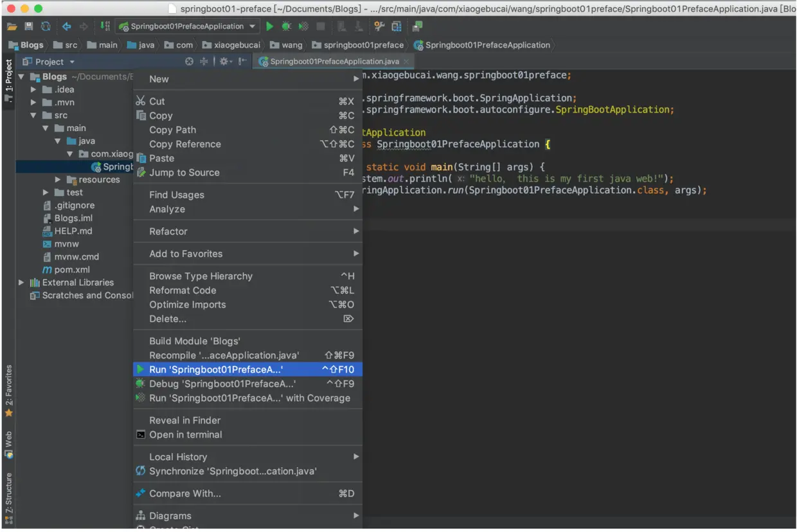
Task: Select pom.xml in the project tree
Action: [66, 270]
